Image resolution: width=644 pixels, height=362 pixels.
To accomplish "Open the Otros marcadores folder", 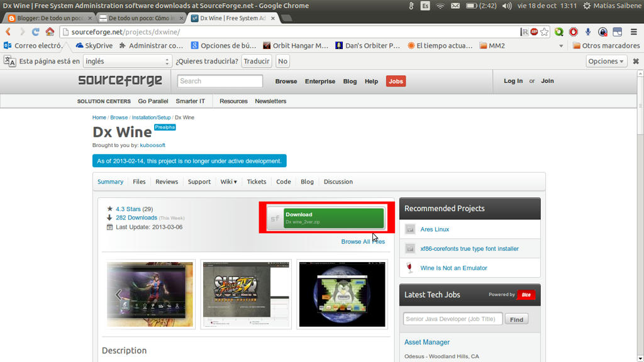I will (x=606, y=45).
